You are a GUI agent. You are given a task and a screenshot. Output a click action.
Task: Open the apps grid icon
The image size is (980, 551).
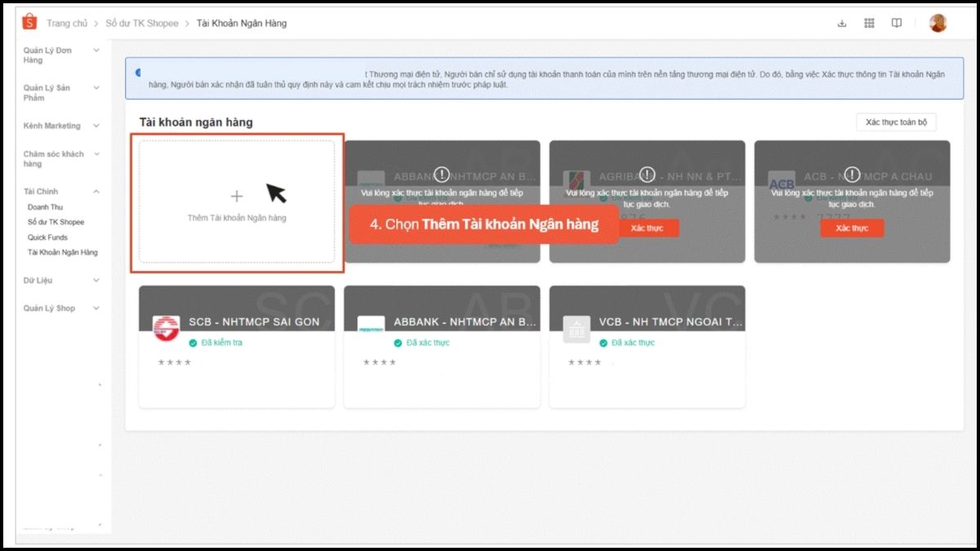869,23
